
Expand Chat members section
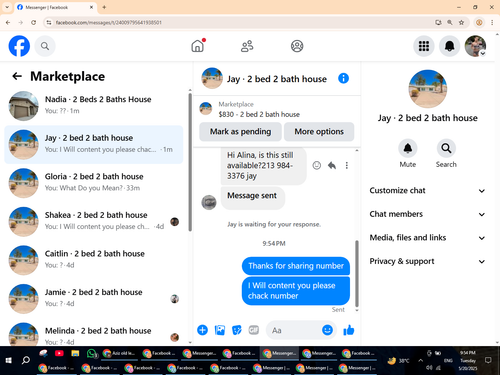click(427, 214)
